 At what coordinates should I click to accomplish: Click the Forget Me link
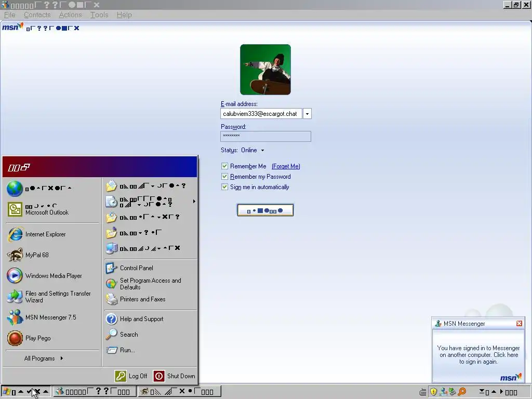click(x=286, y=166)
